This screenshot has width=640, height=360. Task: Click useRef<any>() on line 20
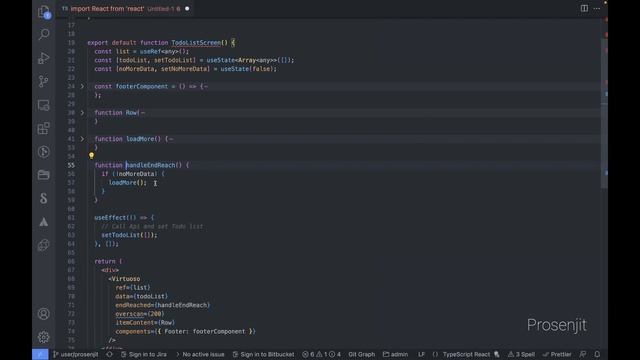163,51
